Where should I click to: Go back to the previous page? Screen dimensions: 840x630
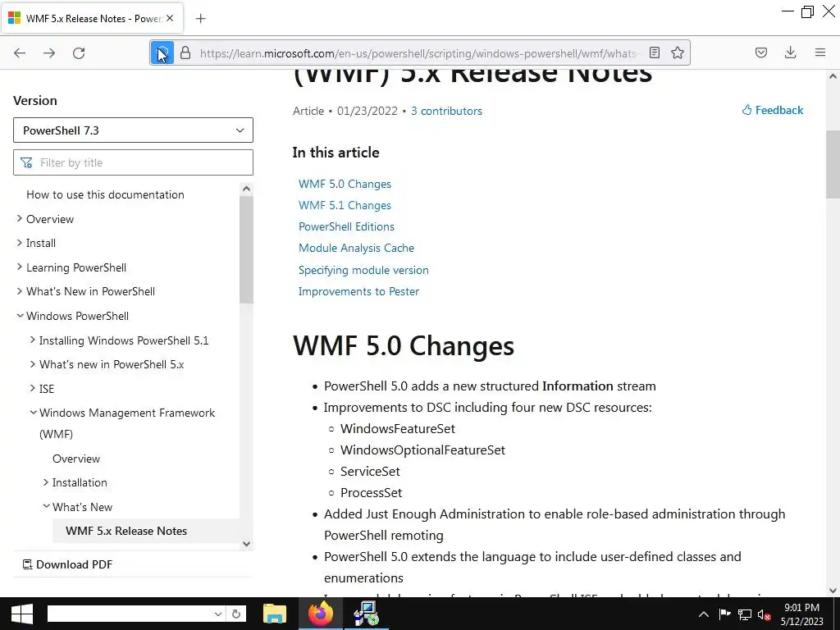pyautogui.click(x=20, y=52)
